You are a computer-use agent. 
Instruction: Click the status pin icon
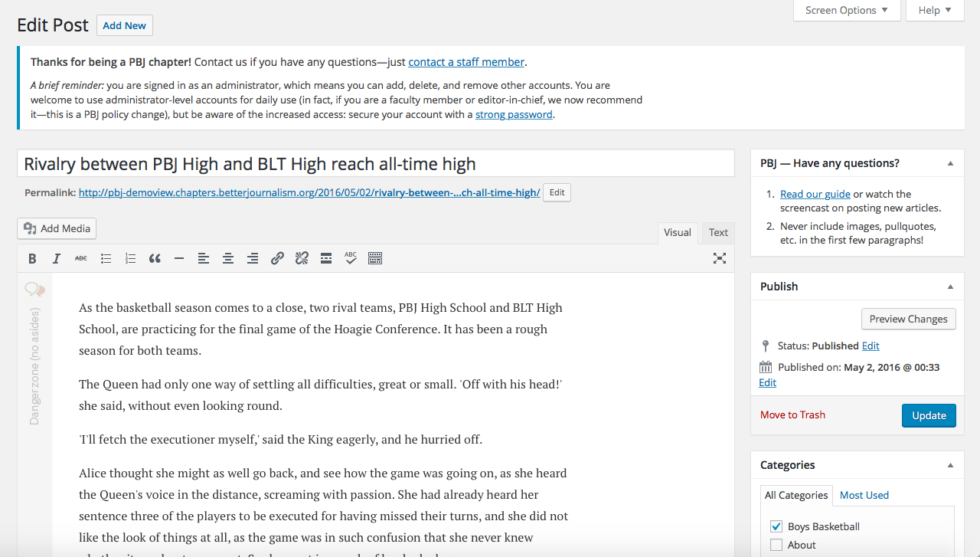coord(766,346)
